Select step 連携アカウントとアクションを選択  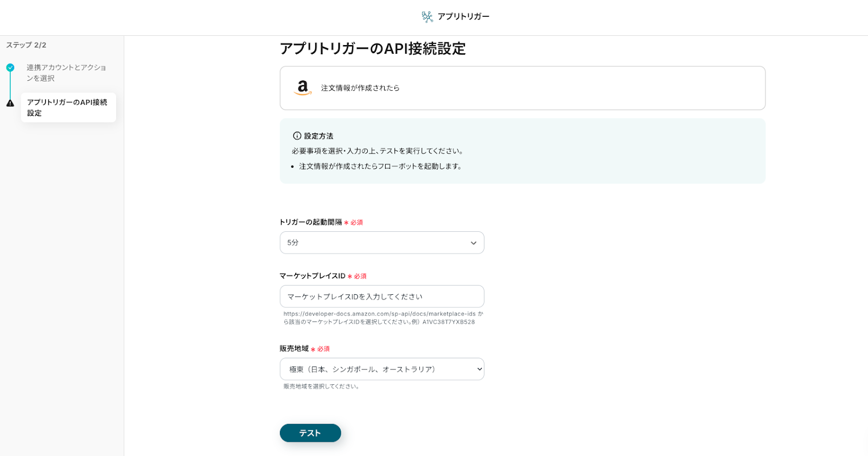coord(66,73)
